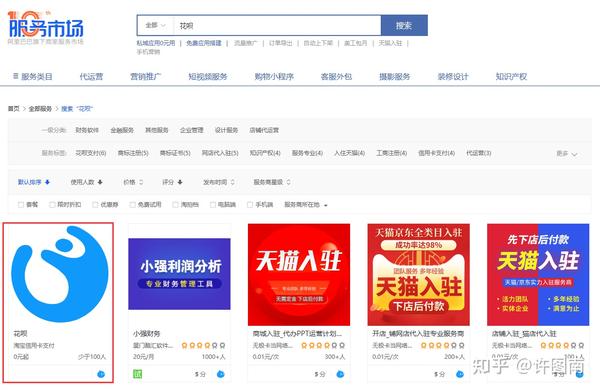Click the 美工包月 keyword link
This screenshot has height=390, width=600.
(355, 43)
